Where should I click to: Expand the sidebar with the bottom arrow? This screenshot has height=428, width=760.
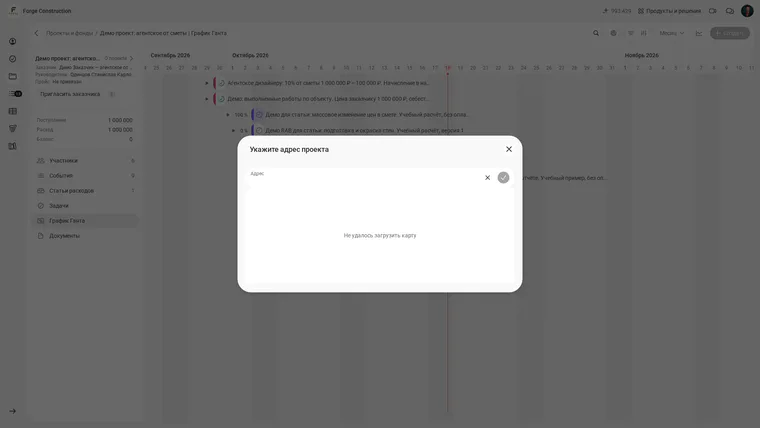click(13, 411)
